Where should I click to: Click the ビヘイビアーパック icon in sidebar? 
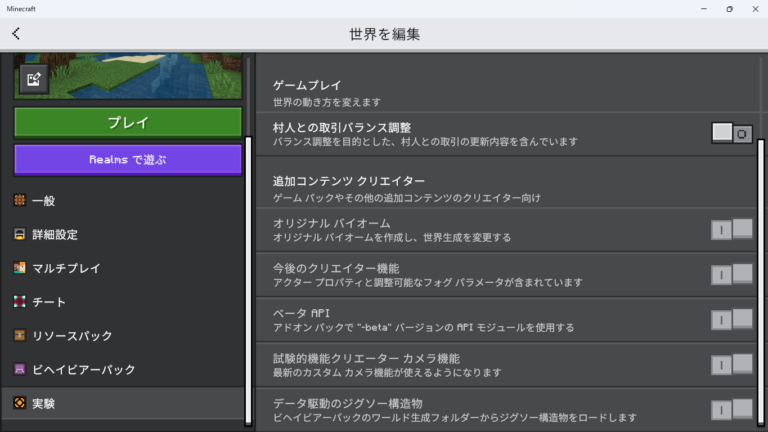(20, 370)
